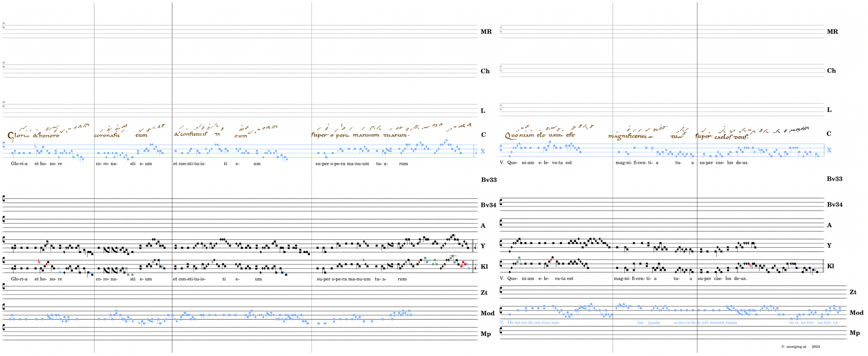Click the lyric 'su-per o-pe-ra' under blue X staff
Screen dimensions: 868x356
[330, 164]
